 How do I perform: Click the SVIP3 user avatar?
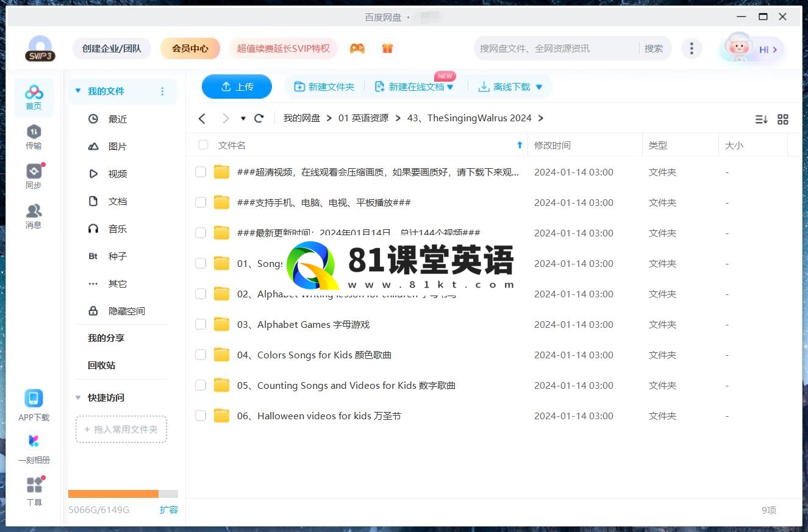[40, 49]
